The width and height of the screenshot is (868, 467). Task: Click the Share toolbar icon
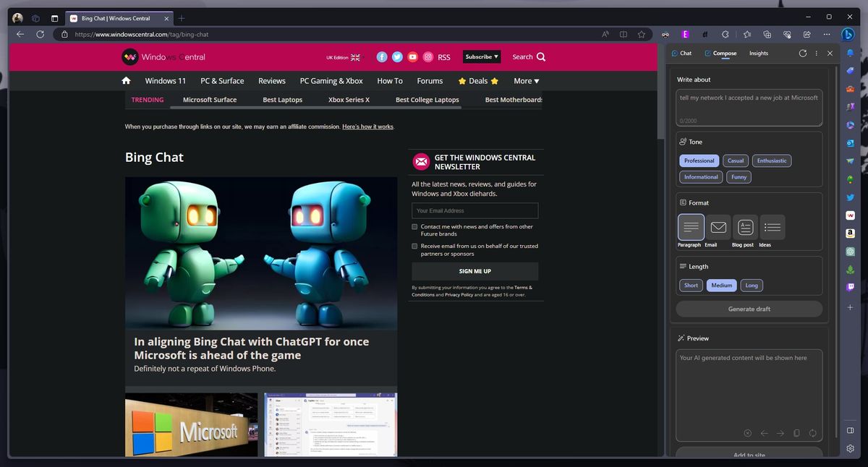807,34
